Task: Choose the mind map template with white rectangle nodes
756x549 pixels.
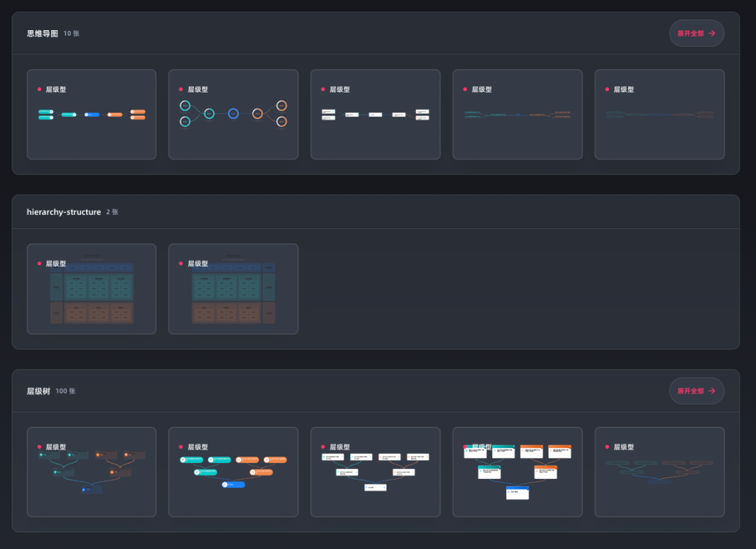Action: (x=375, y=115)
